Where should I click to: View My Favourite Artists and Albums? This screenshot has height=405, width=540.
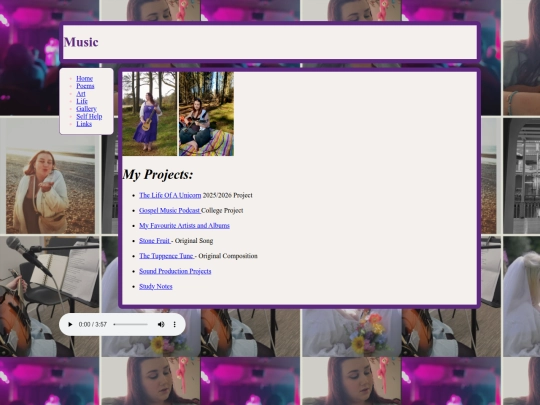(x=184, y=226)
